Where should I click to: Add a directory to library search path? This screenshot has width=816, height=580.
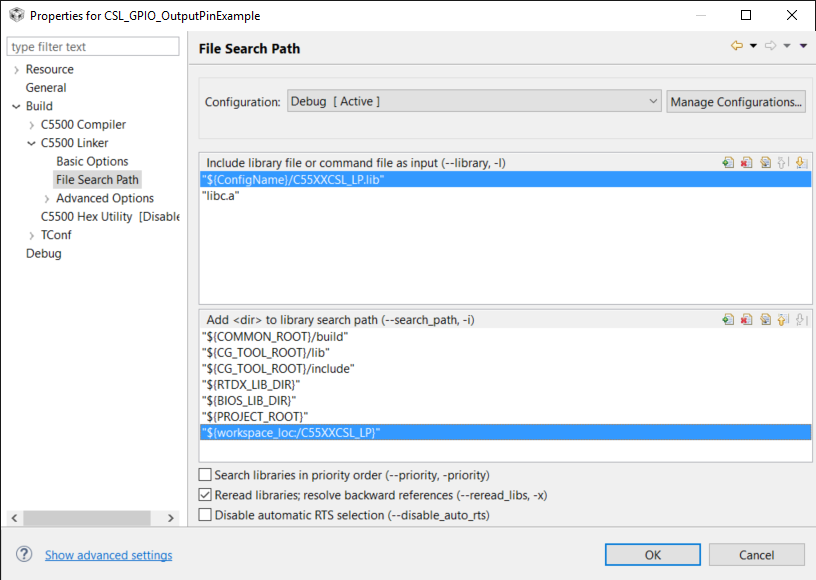point(728,320)
